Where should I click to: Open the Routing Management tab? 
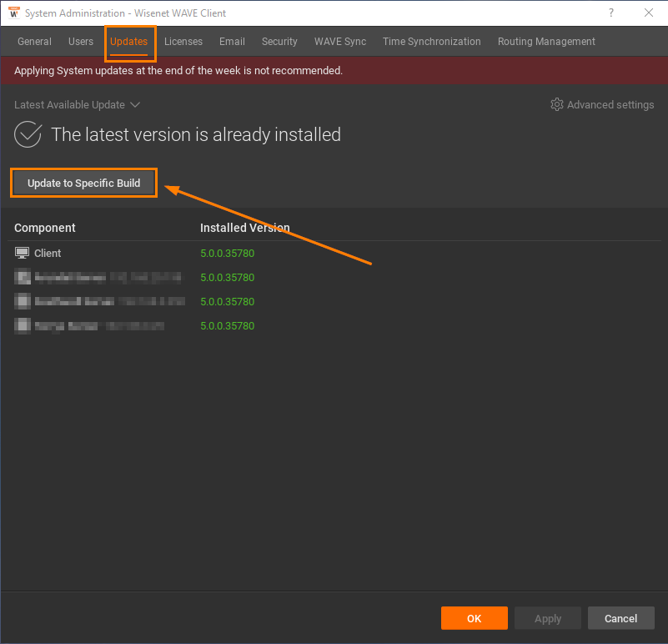(x=546, y=42)
